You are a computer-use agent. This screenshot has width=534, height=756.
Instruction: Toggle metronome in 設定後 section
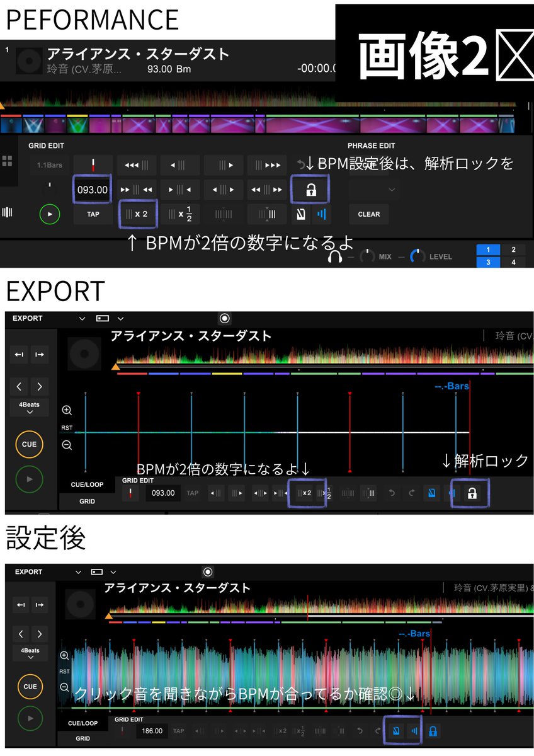tap(395, 731)
